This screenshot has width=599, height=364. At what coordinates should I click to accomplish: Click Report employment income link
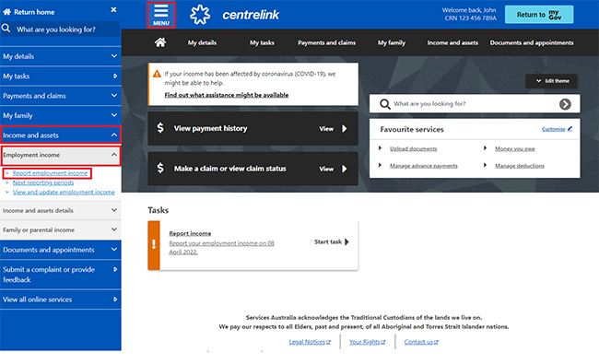coord(50,173)
